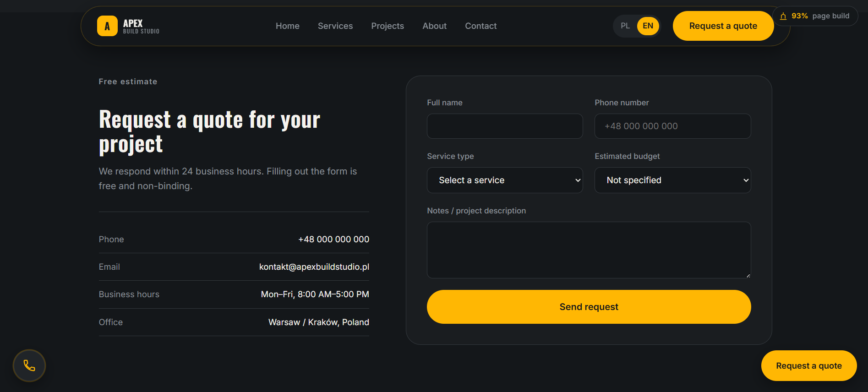Select the EN language option
This screenshot has height=392, width=868.
tap(648, 26)
